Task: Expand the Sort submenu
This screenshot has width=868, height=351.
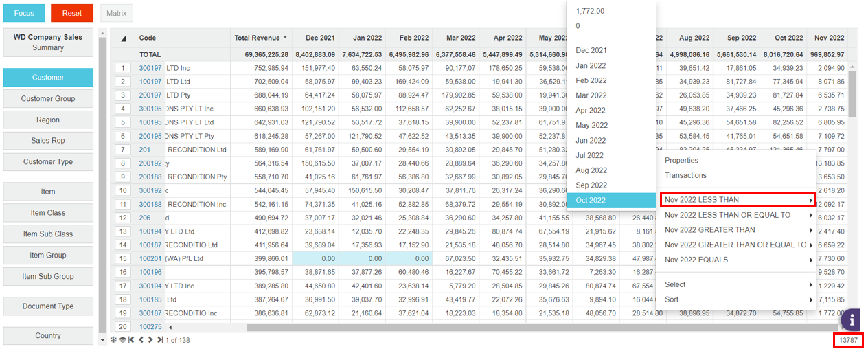Action: coord(737,299)
